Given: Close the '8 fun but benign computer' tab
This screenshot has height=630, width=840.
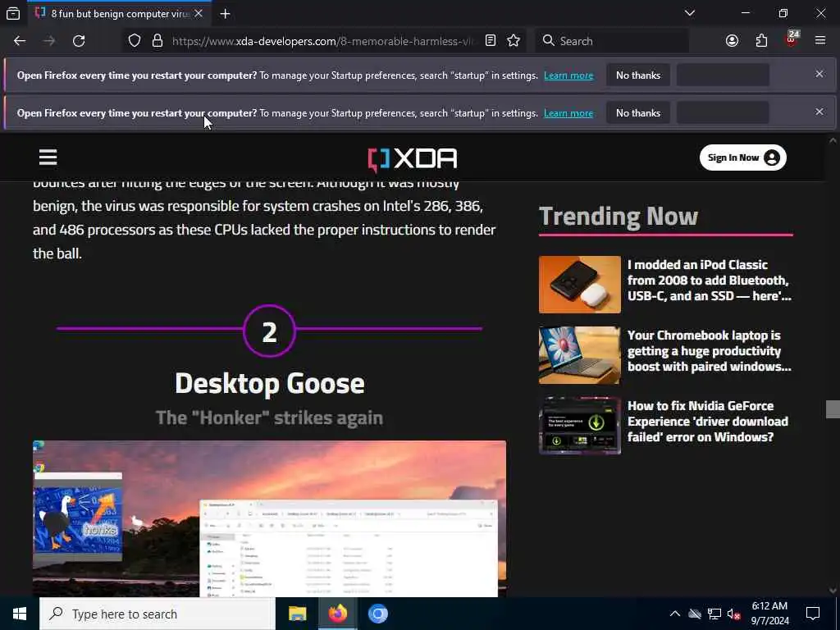Looking at the screenshot, I should click(x=199, y=13).
